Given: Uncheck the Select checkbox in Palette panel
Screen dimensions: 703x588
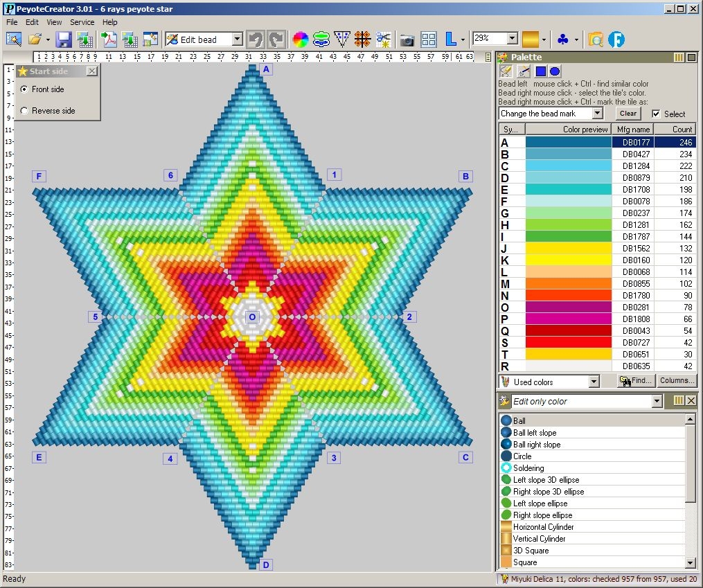Looking at the screenshot, I should [657, 114].
